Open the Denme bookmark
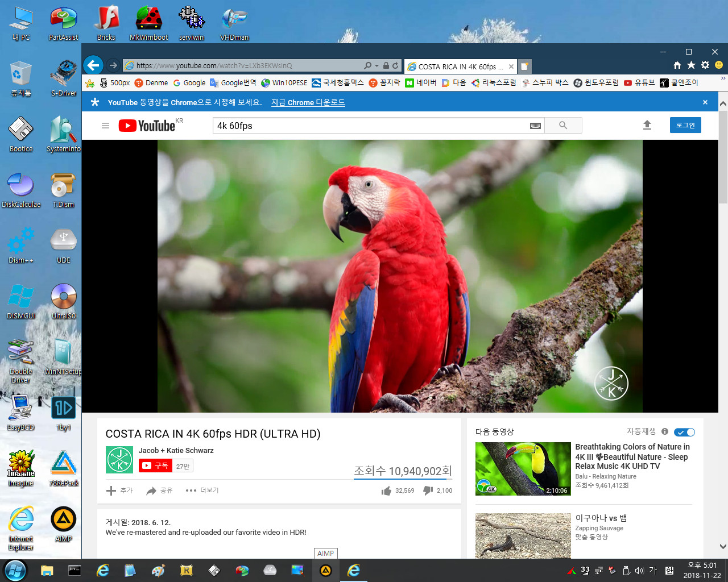 click(151, 82)
